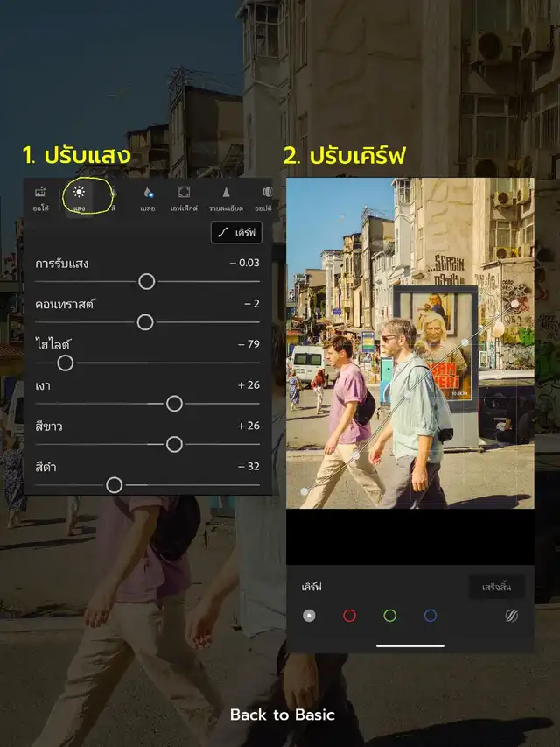
Task: Open the Curve (เคิร์ฟ) editor button
Action: pyautogui.click(x=236, y=232)
